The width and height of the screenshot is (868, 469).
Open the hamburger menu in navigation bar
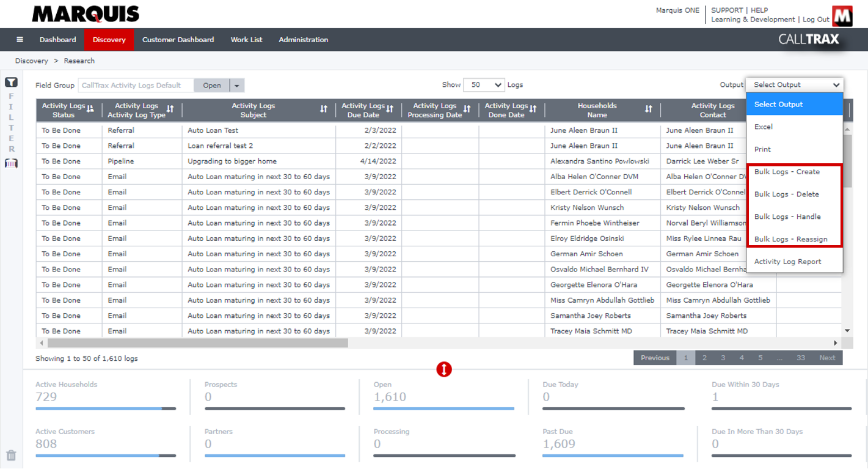click(x=20, y=39)
